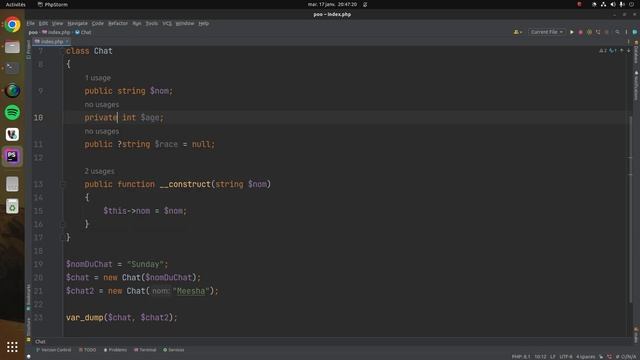Click the Chat class breadcrumb in navigation bar
This screenshot has height=360, width=640.
click(83, 32)
